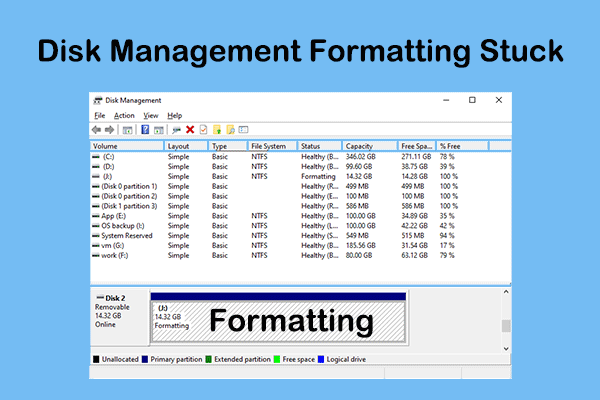
Task: Click the "34.89 GB" free space cell
Action: pos(414,216)
